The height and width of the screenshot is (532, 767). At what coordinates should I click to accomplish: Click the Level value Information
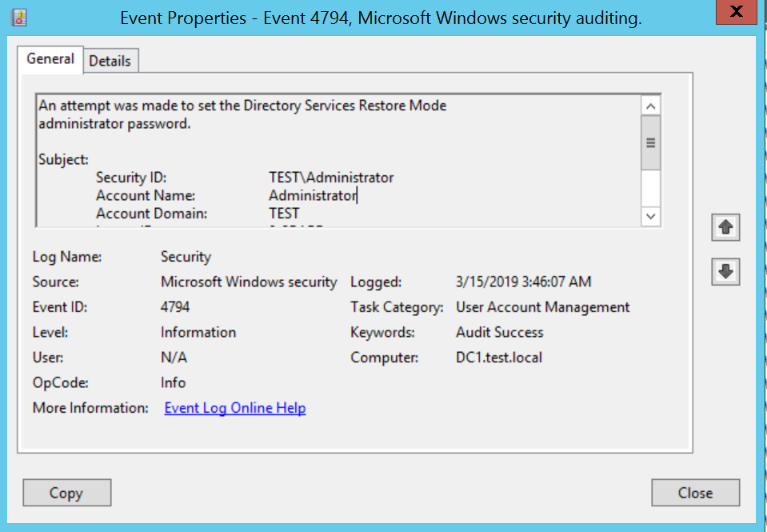click(198, 332)
